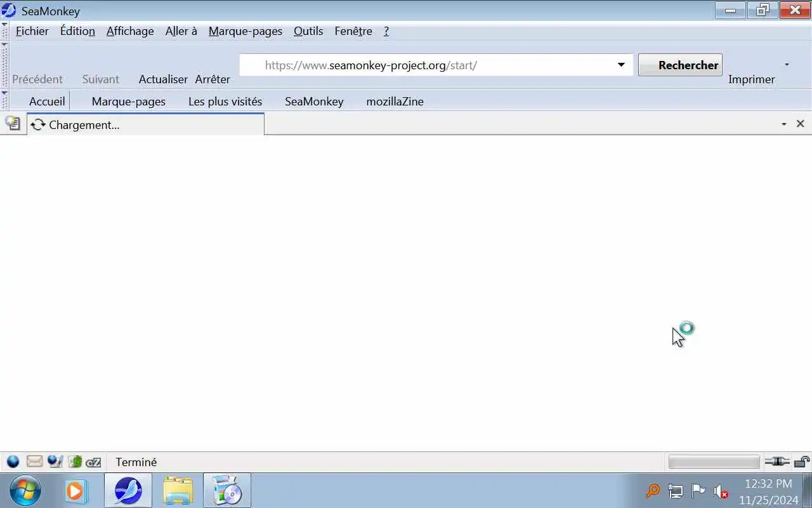Open Marque-pages bookmarks toolbar folder
Image resolution: width=812 pixels, height=508 pixels.
(129, 101)
